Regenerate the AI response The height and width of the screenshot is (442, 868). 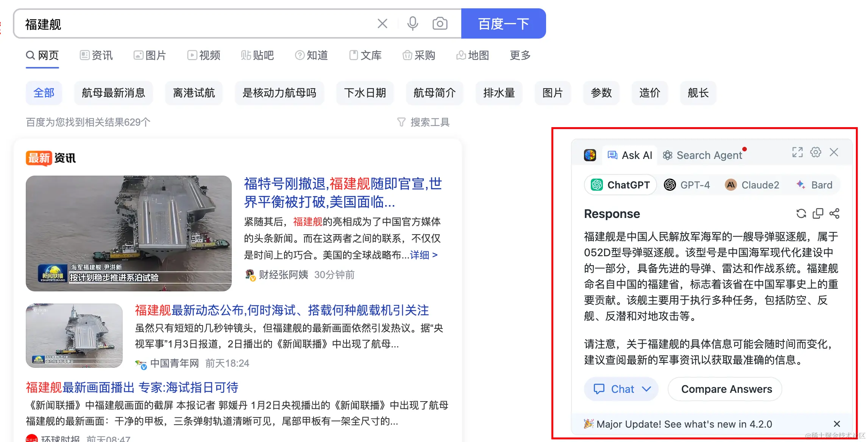point(801,214)
